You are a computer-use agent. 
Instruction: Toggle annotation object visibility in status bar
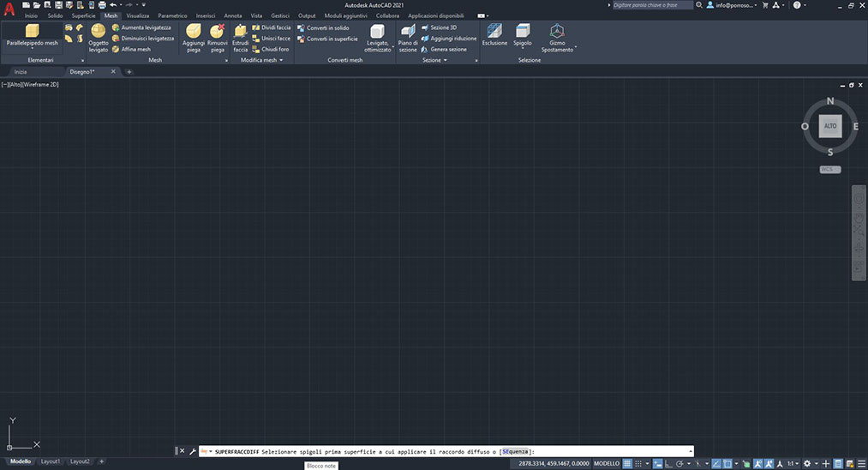click(x=757, y=463)
